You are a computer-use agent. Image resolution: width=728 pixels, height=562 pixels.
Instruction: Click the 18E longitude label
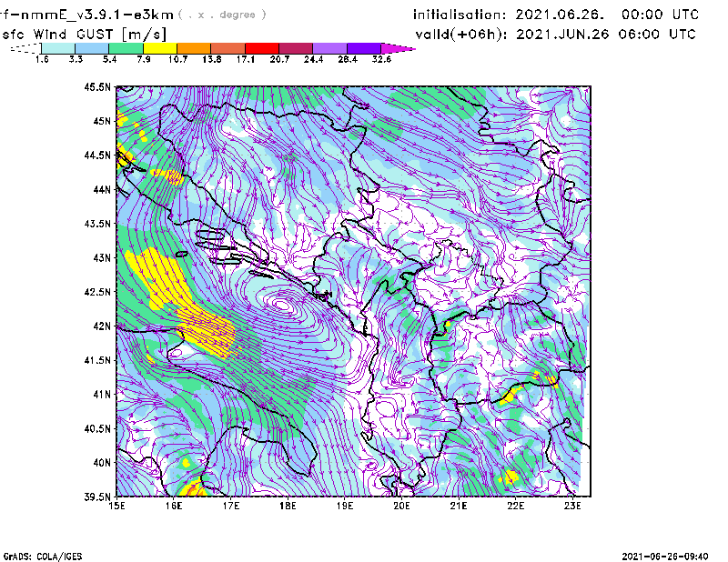(288, 506)
